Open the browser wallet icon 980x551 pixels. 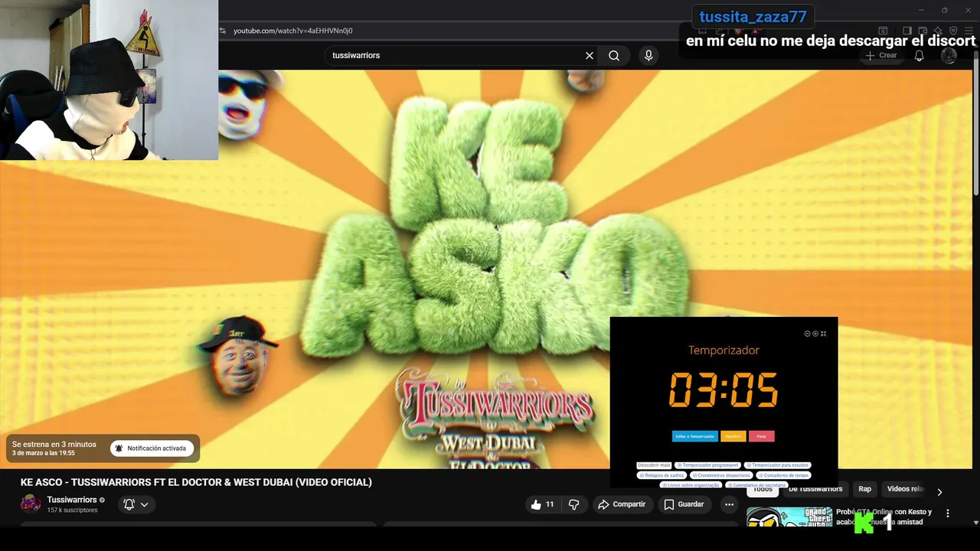pos(923,31)
